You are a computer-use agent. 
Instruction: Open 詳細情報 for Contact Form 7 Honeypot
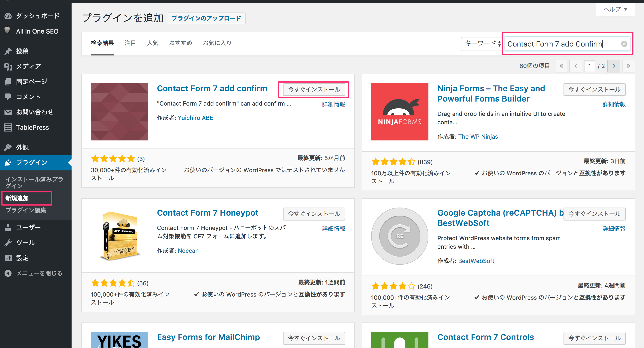(x=333, y=229)
